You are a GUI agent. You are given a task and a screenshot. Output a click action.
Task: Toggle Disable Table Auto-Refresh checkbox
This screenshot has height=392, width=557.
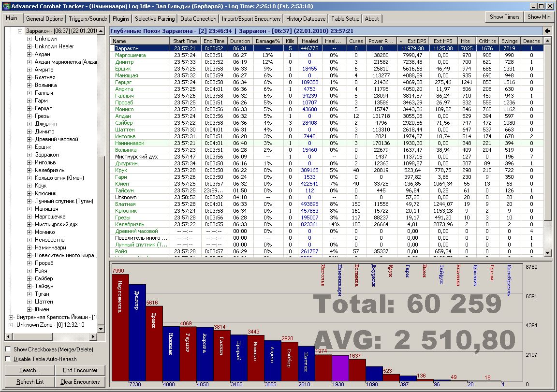8,359
